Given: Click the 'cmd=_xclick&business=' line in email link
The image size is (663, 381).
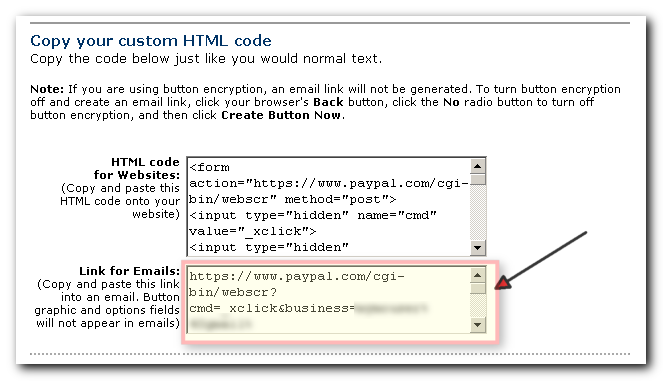Looking at the screenshot, I should (271, 308).
